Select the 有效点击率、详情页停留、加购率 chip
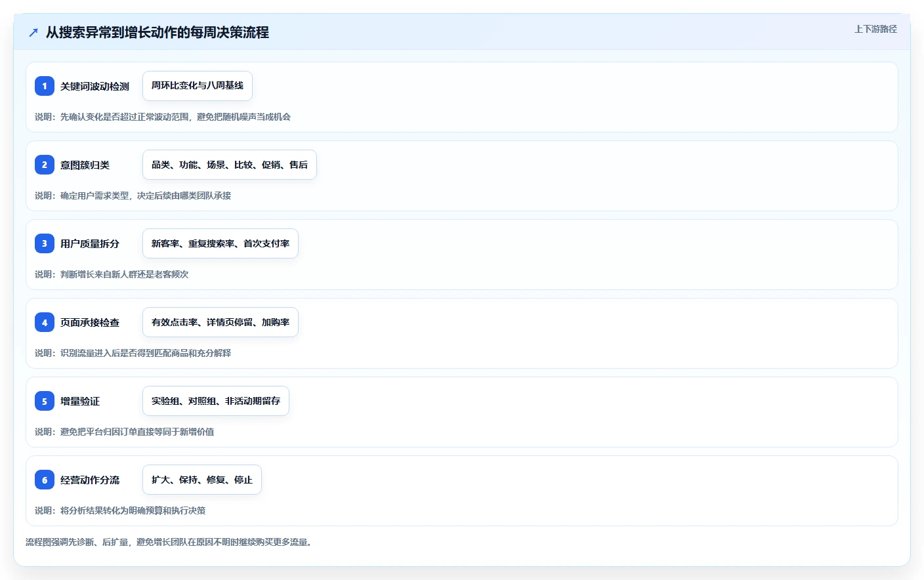This screenshot has width=924, height=580. 220,322
